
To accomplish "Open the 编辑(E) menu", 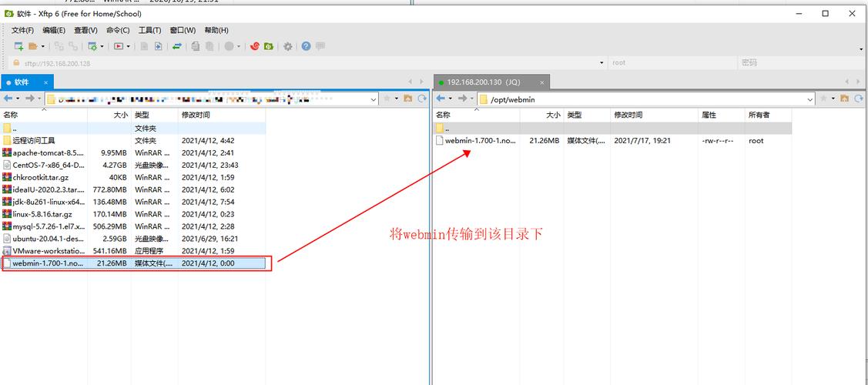I will coord(54,31).
